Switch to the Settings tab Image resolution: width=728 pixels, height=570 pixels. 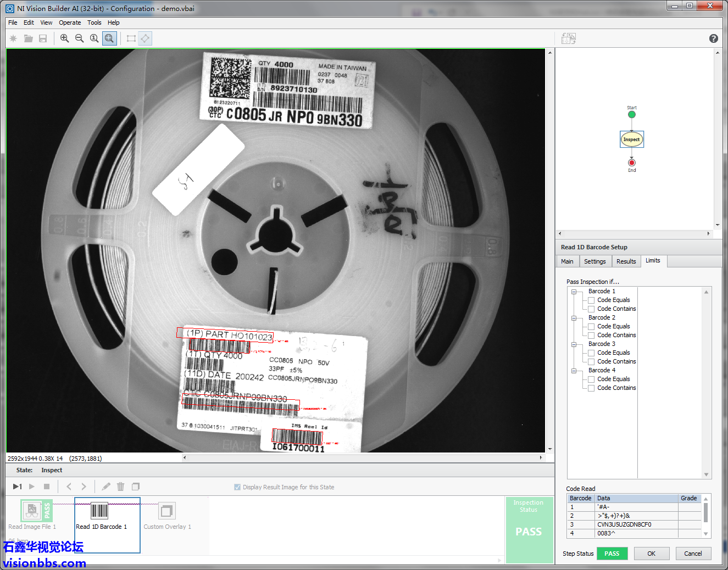pos(594,261)
